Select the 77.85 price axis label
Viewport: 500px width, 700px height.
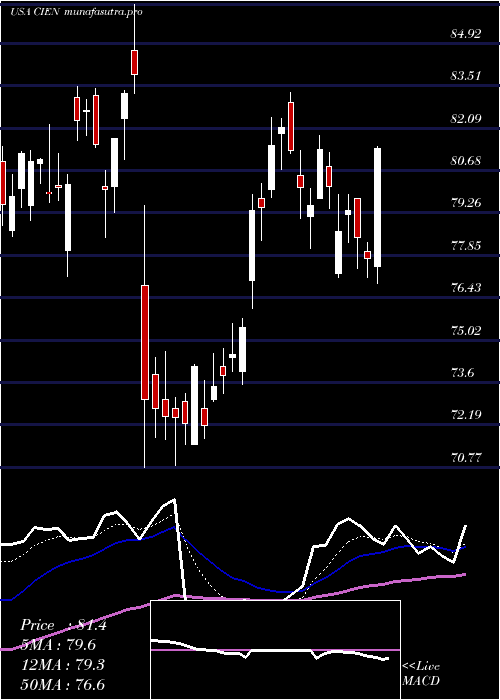(466, 246)
